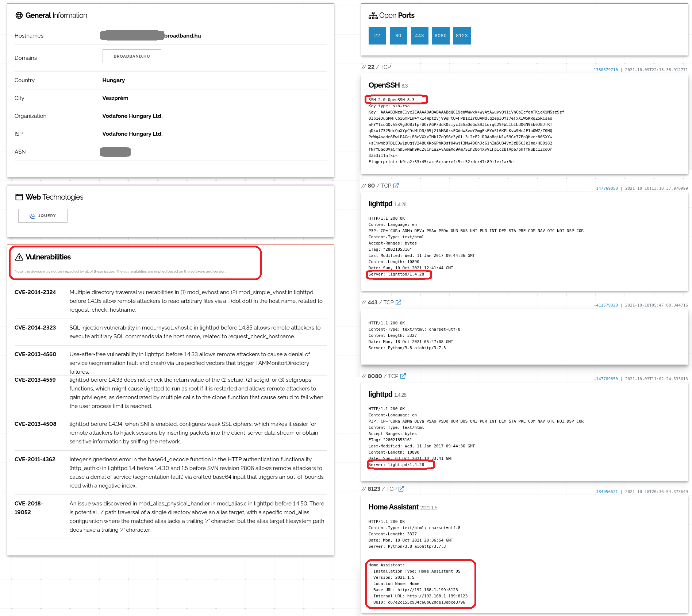Jump to port 8080 tile
This screenshot has width=692, height=616.
pos(441,36)
